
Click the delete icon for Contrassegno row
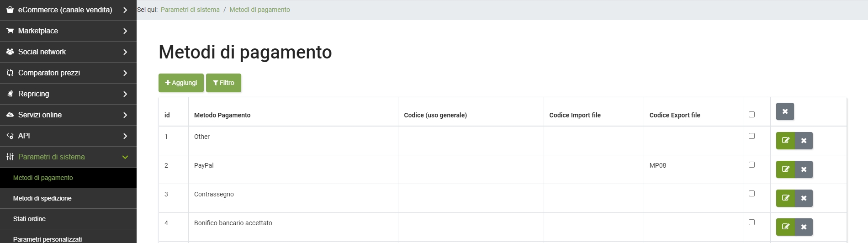(x=804, y=198)
